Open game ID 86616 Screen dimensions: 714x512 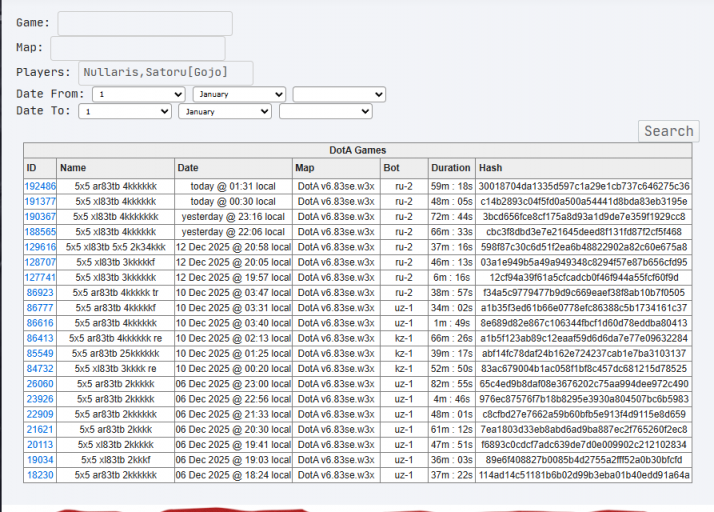click(40, 323)
